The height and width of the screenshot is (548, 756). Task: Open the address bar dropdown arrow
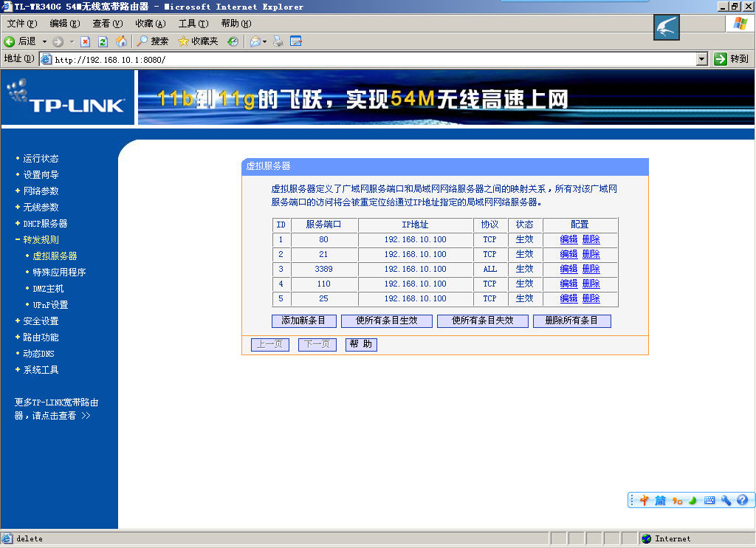[x=702, y=59]
